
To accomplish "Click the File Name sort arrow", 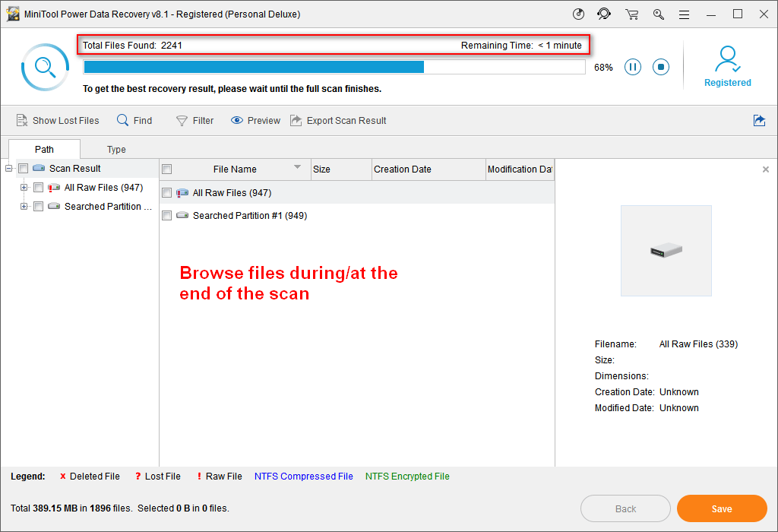I will coord(297,166).
